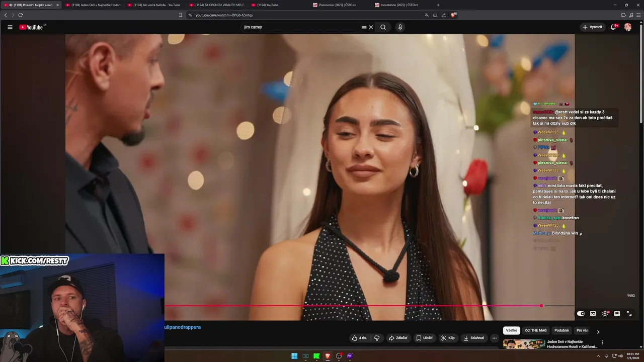Open the OBS taskbar icon
The height and width of the screenshot is (362, 644).
[x=339, y=356]
